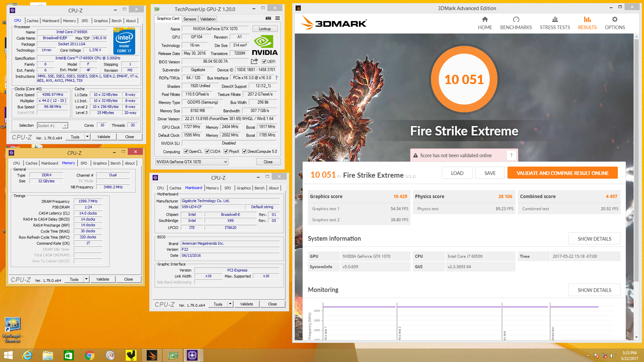Switch to the Validation tab in GPU-Z

(208, 19)
